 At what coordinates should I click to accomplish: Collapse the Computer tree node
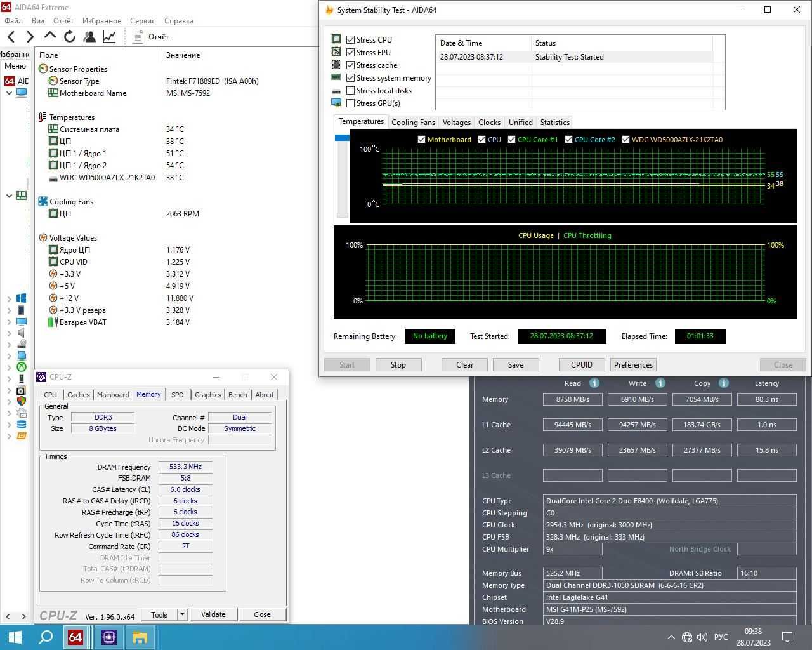[x=9, y=93]
